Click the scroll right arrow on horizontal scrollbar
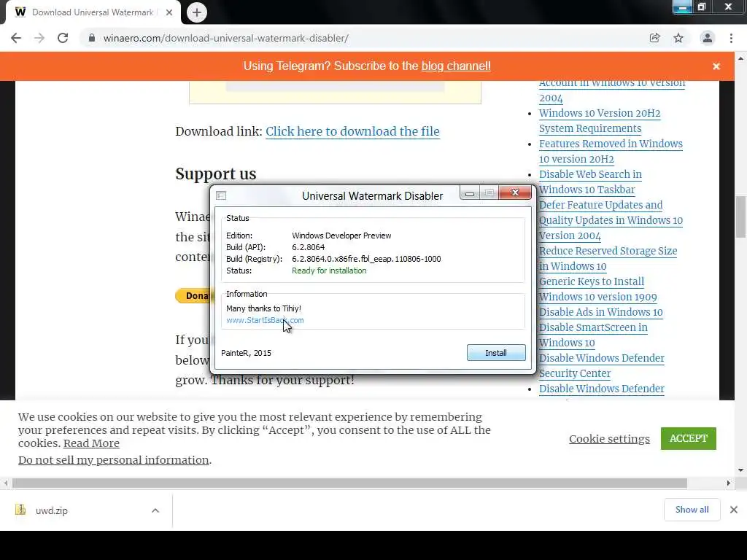Screen dimensions: 747x560 pos(729,483)
